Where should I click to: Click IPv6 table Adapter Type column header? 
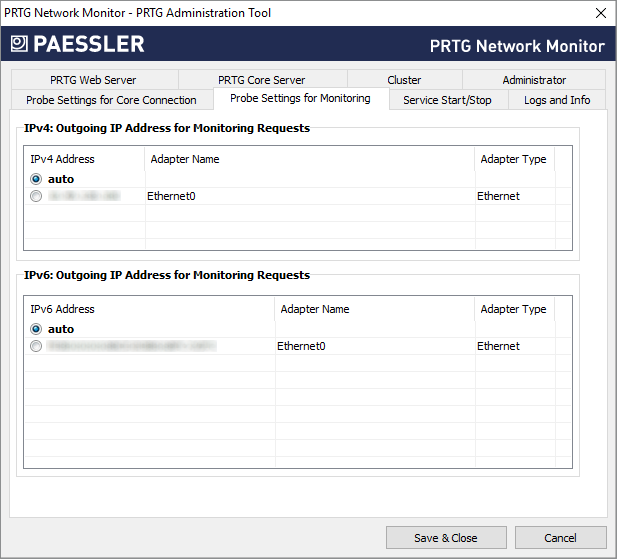[x=513, y=309]
